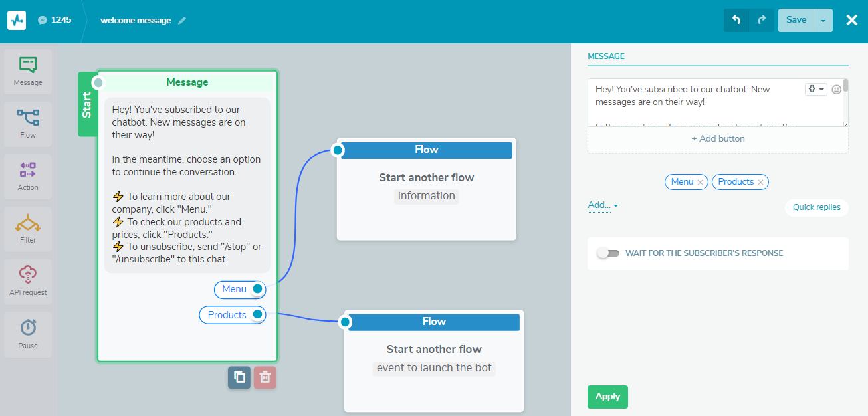The image size is (868, 416).
Task: Duplicate the selected message block
Action: pos(239,377)
